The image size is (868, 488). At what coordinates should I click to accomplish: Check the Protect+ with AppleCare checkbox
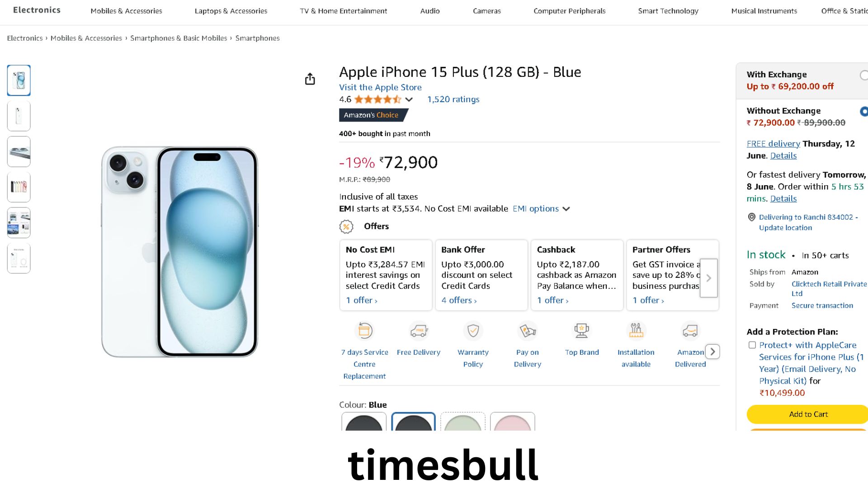(752, 345)
